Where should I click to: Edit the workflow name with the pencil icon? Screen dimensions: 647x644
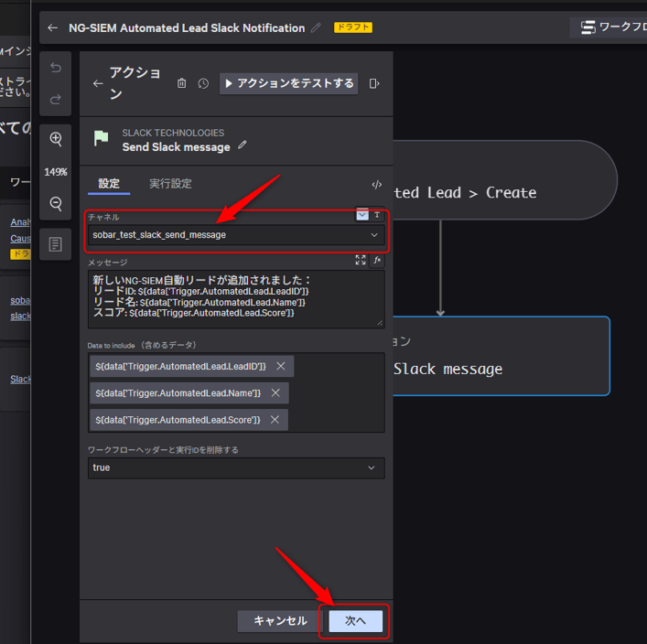coord(316,27)
